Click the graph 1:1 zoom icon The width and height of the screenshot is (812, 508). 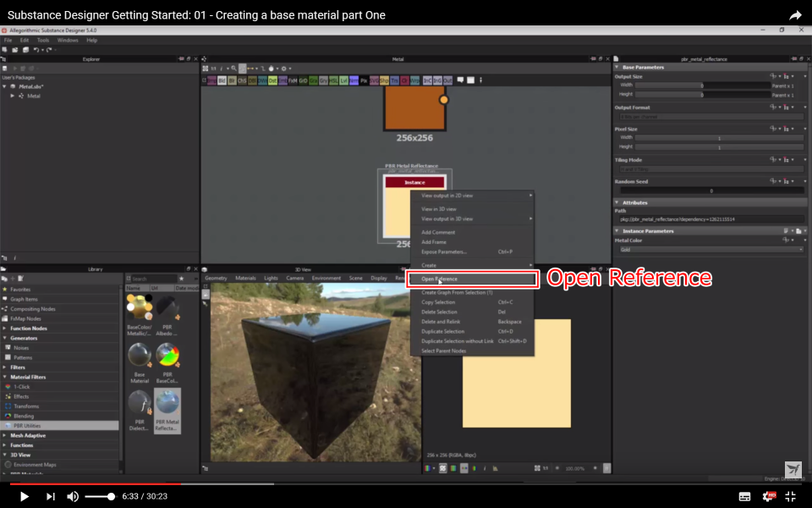[x=213, y=69]
